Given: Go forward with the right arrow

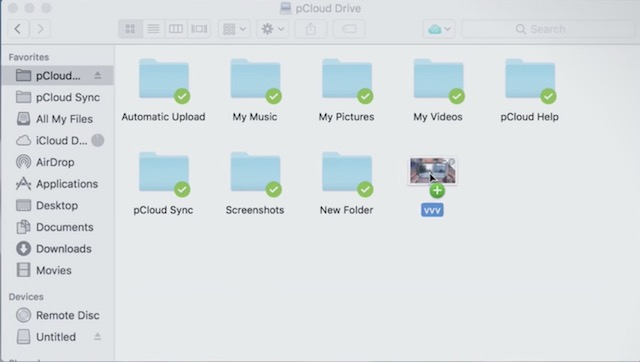Looking at the screenshot, I should pos(40,29).
